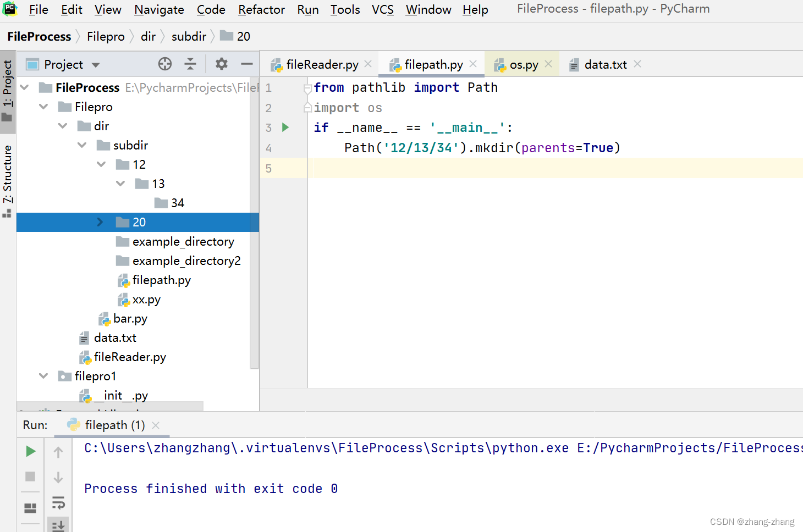Collapse folder 12 in tree
This screenshot has width=803, height=532.
click(101, 164)
